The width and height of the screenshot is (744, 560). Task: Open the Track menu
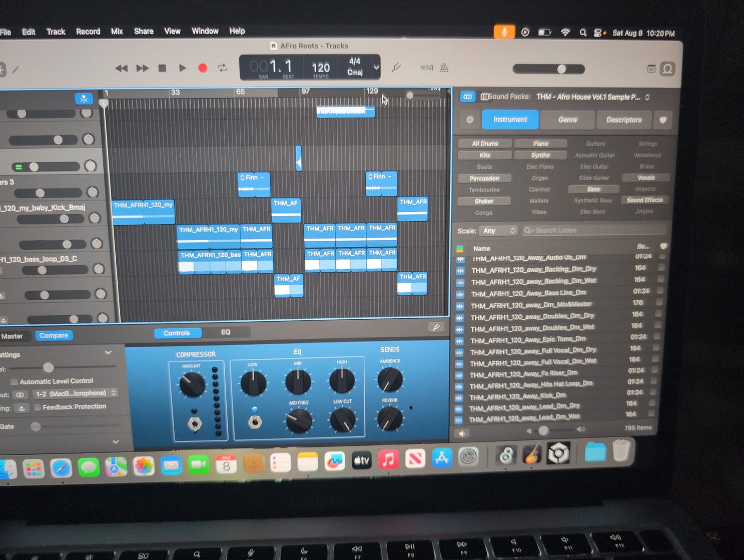point(56,32)
